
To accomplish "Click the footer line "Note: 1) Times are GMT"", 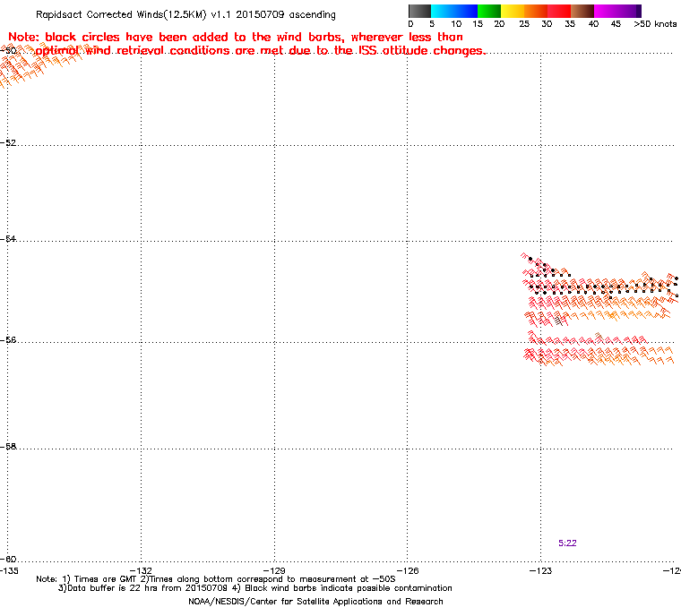I will [216, 579].
